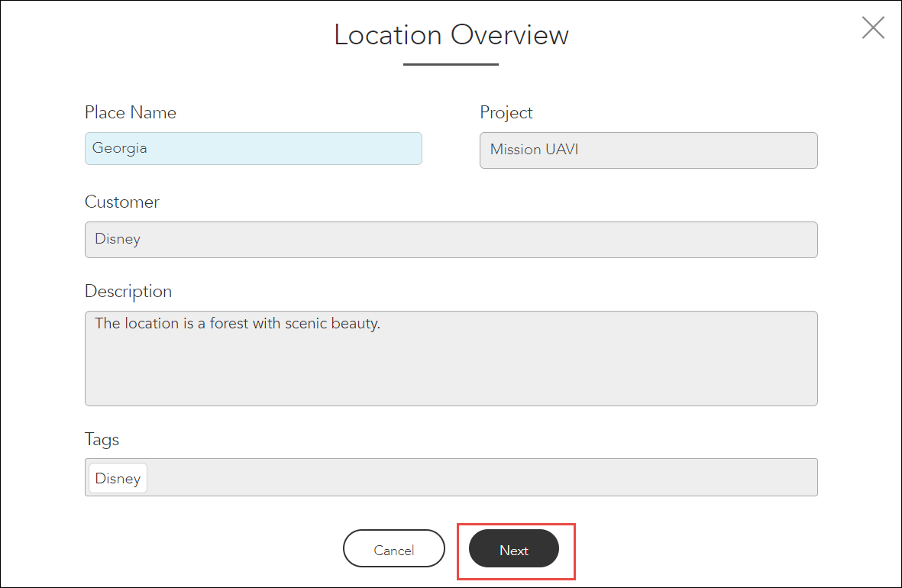Click the Description text area
The height and width of the screenshot is (588, 902).
tap(451, 358)
